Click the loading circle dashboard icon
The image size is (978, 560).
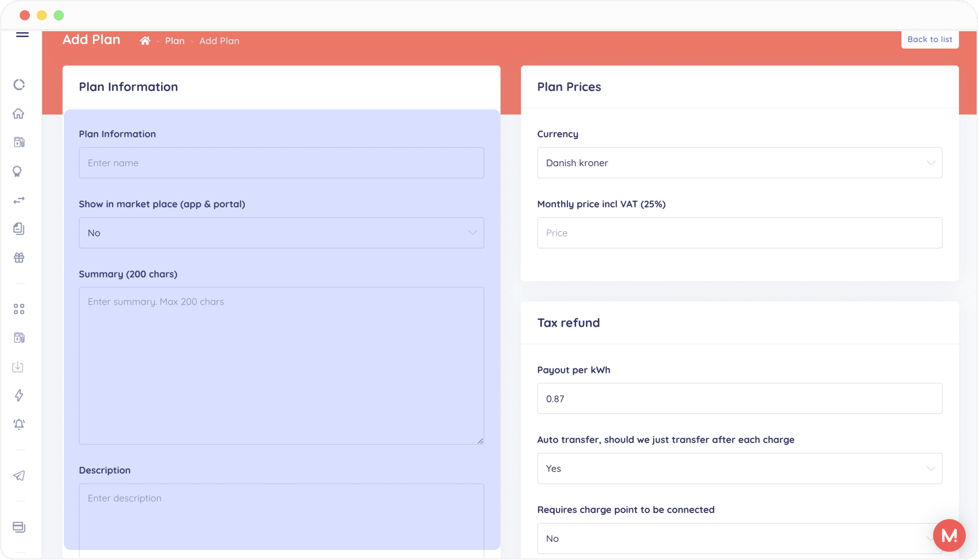(x=19, y=85)
